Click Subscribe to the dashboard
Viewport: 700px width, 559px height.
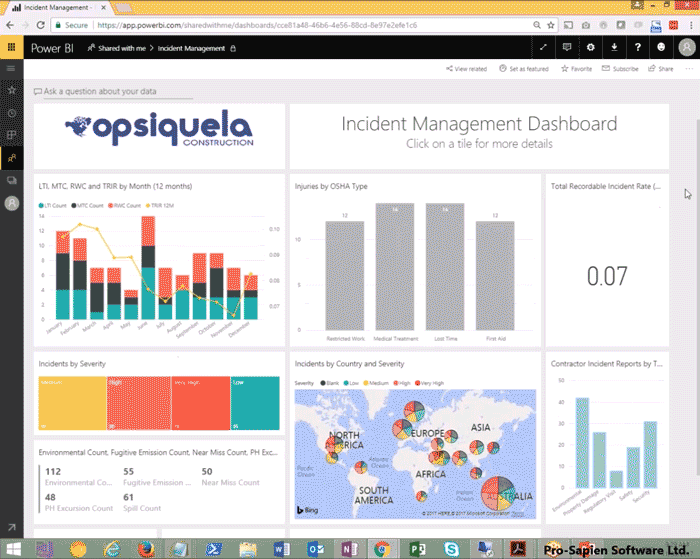click(x=620, y=69)
